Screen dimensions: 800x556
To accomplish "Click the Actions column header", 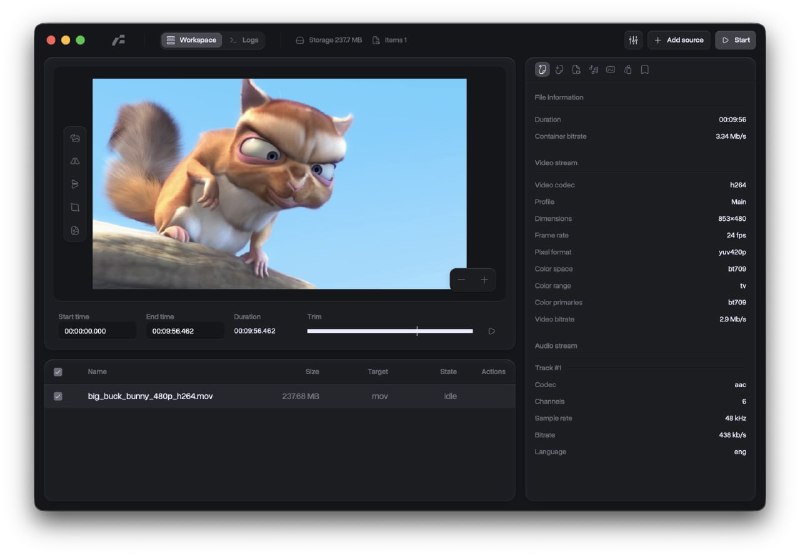I will click(x=493, y=371).
